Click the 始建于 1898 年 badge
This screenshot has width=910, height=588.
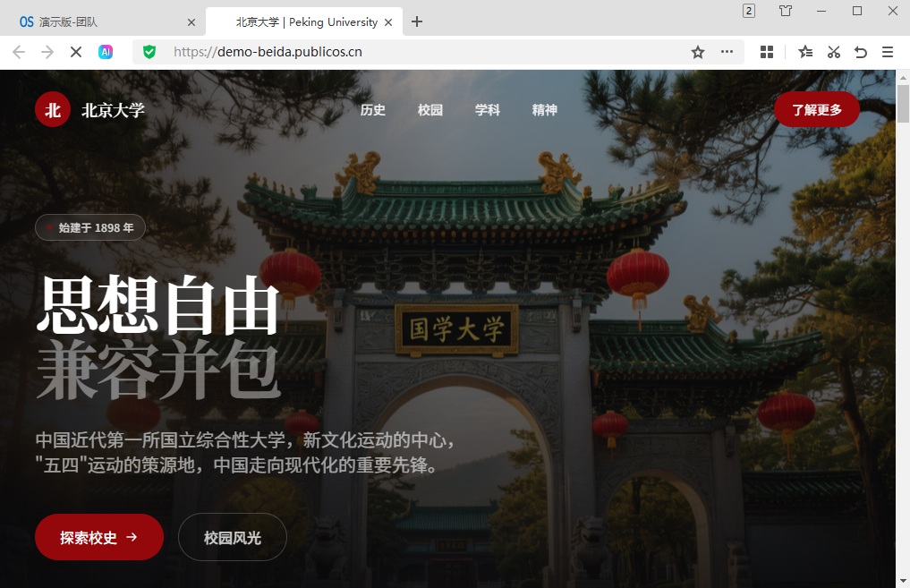click(90, 227)
